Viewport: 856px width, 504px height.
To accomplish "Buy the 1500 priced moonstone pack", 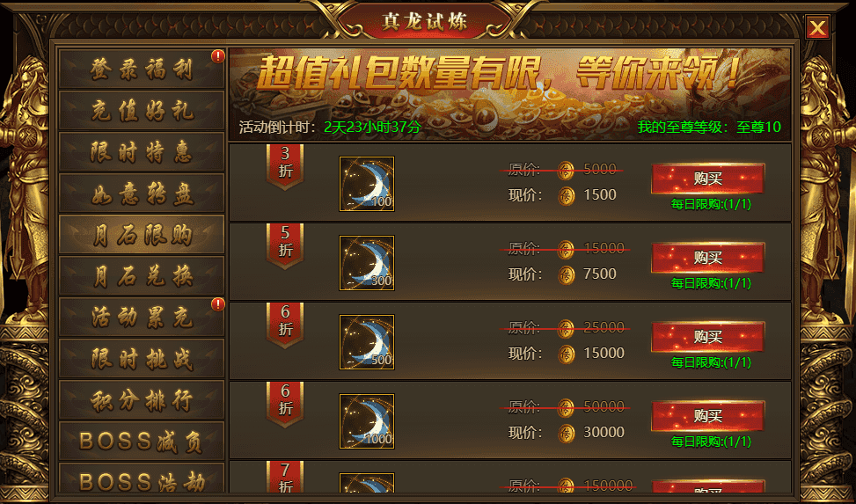I will [707, 179].
